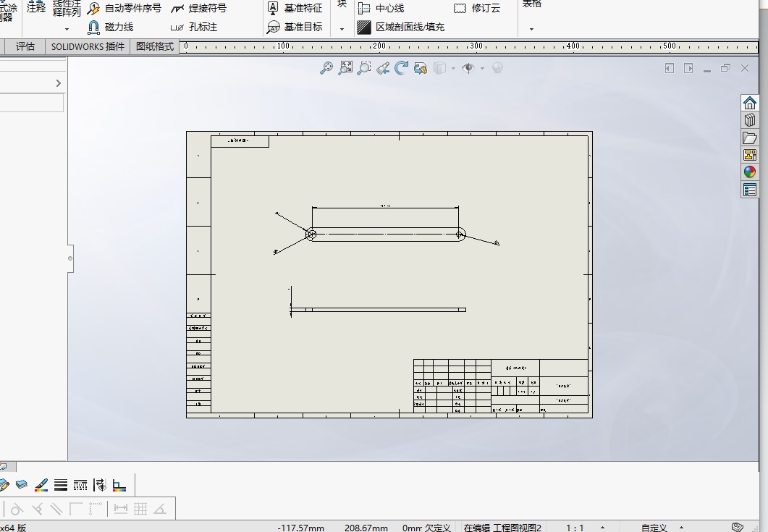
Task: Open the SOLIDWORKS Resources home tab
Action: [x=750, y=103]
